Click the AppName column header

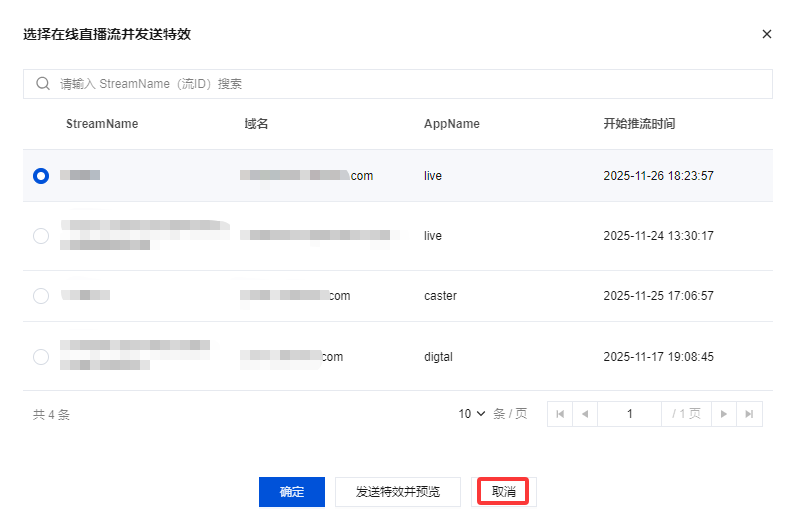[452, 124]
